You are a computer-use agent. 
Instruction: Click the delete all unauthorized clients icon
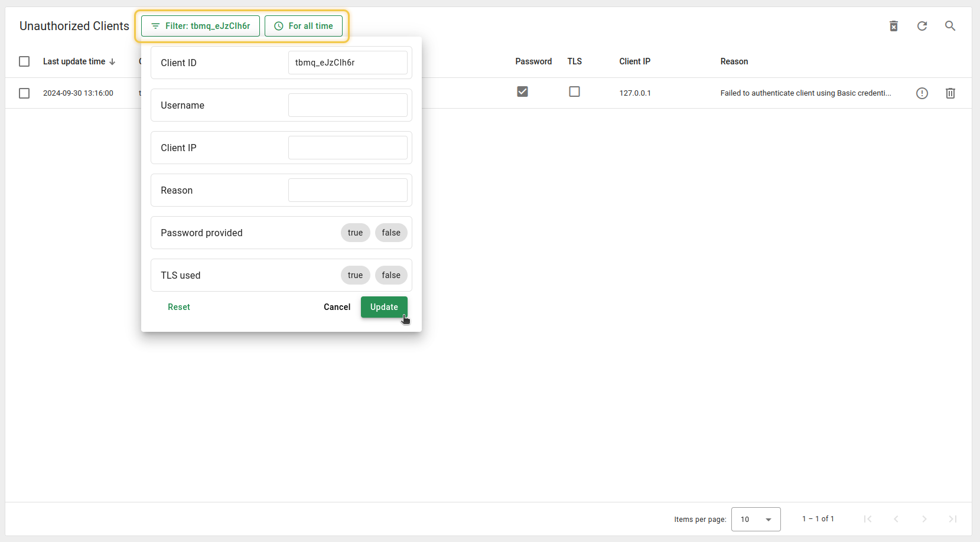894,26
